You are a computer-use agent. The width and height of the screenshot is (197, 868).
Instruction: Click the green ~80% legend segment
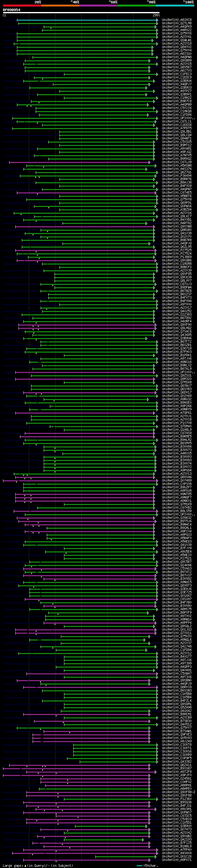pyautogui.click(x=137, y=6)
